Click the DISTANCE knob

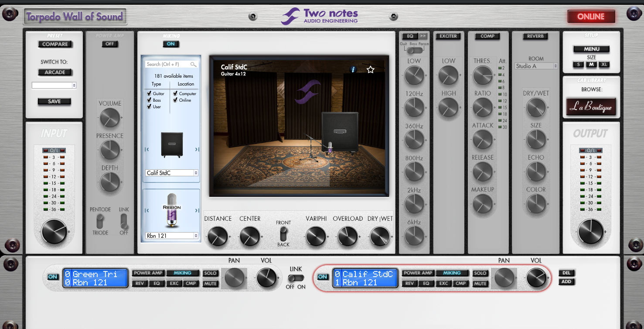coord(217,236)
